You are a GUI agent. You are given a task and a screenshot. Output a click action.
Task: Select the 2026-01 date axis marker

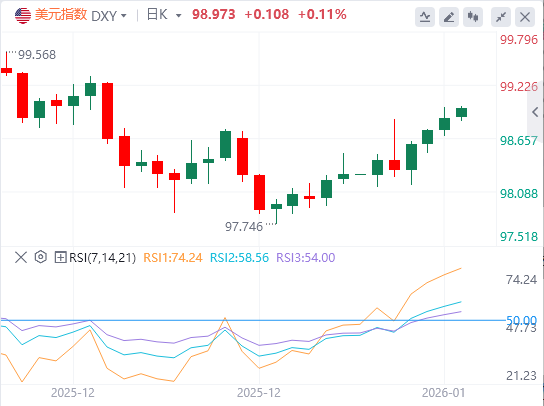(x=443, y=393)
